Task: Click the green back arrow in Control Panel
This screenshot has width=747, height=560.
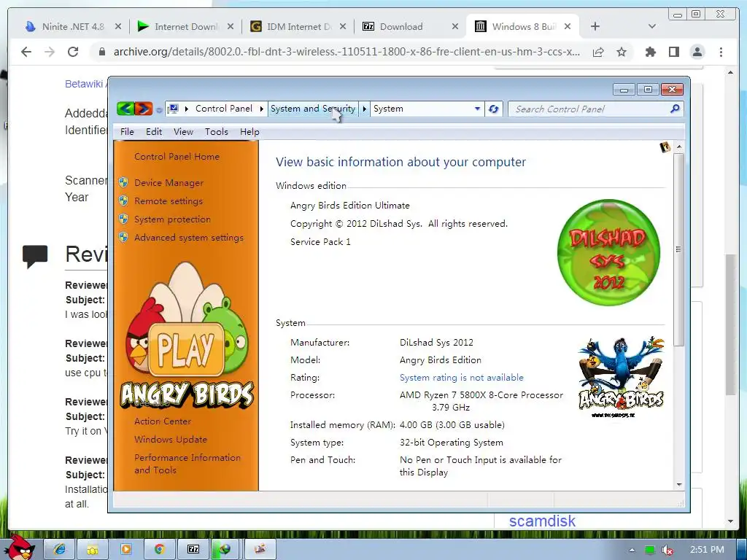Action: (x=125, y=109)
